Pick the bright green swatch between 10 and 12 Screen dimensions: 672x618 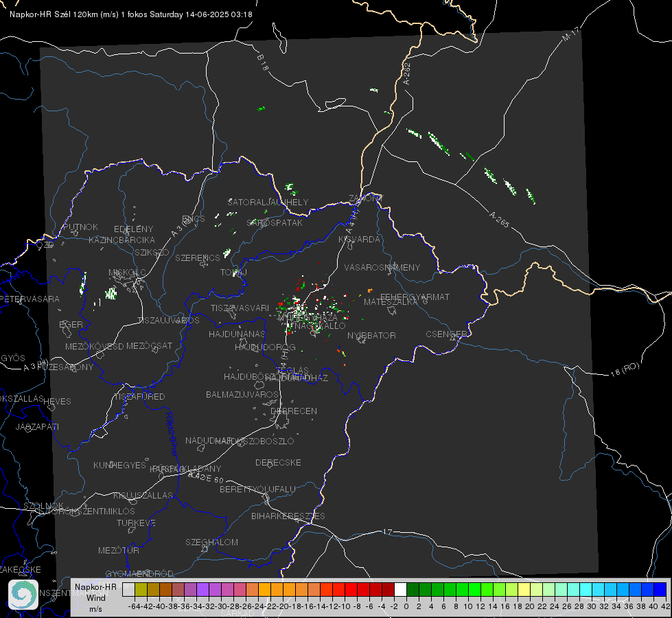(x=474, y=589)
